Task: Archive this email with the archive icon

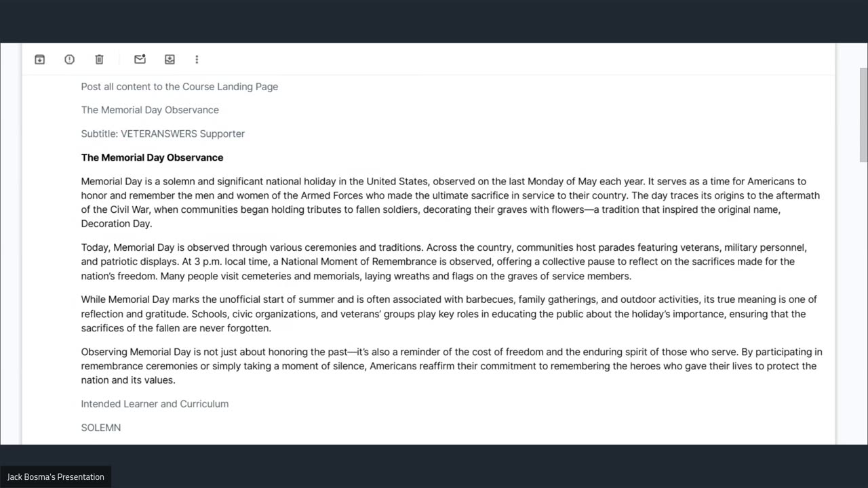Action: pyautogui.click(x=40, y=60)
